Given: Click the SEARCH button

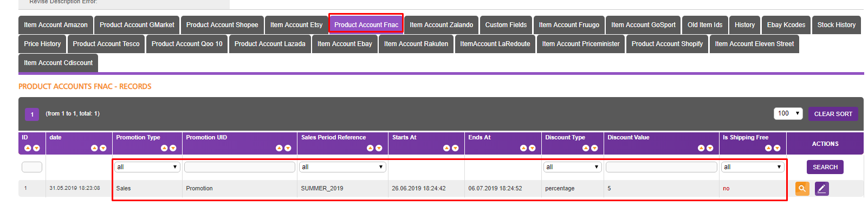Looking at the screenshot, I should click(825, 167).
